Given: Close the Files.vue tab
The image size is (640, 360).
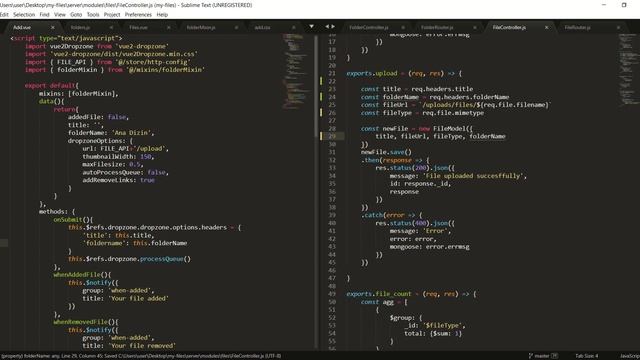Looking at the screenshot, I should [x=169, y=27].
